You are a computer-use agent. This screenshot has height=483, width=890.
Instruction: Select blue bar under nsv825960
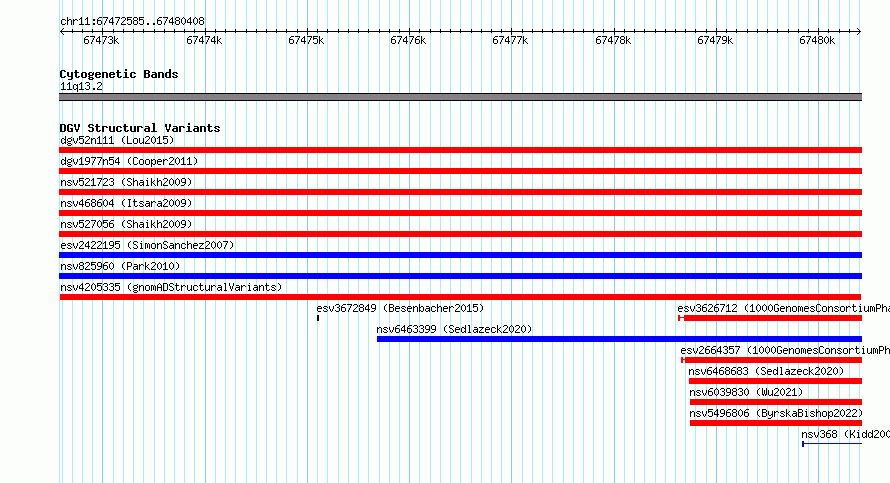click(x=460, y=276)
